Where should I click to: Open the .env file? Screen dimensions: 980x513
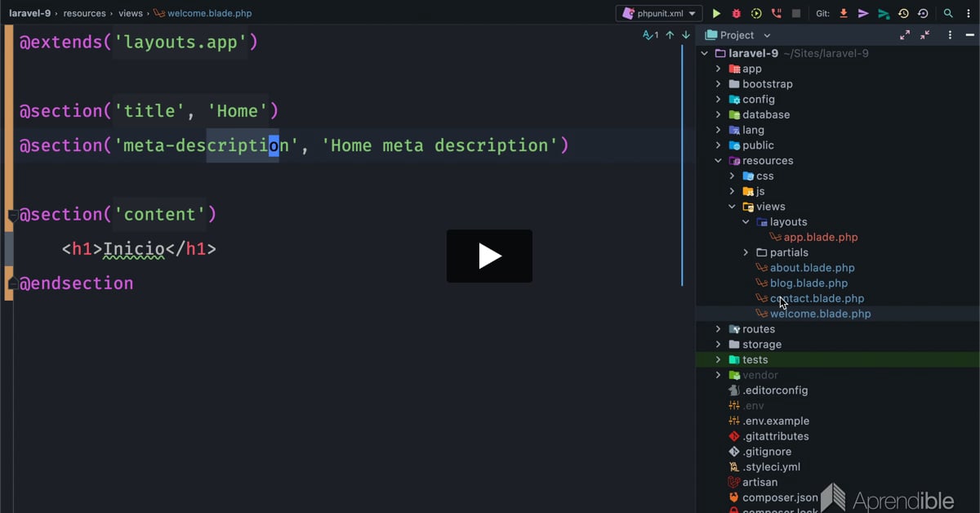753,406
